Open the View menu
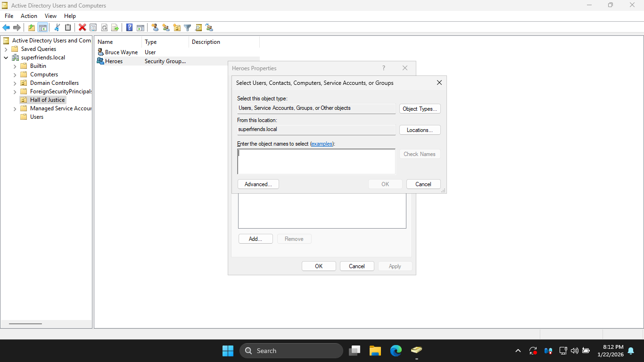The image size is (644, 362). 50,16
